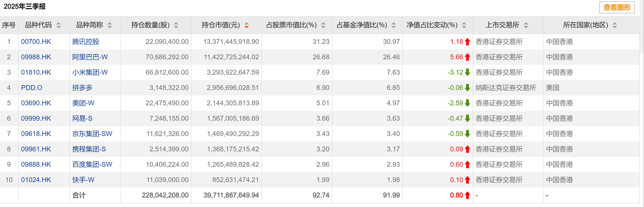This screenshot has width=644, height=207.
Task: Open 小米集团-W stock page
Action: click(90, 72)
